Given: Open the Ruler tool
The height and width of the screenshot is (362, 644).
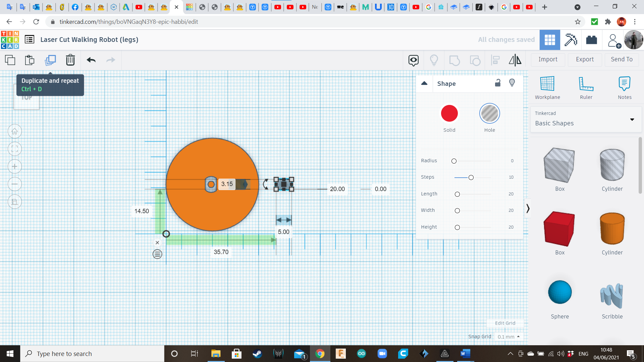Looking at the screenshot, I should [586, 87].
